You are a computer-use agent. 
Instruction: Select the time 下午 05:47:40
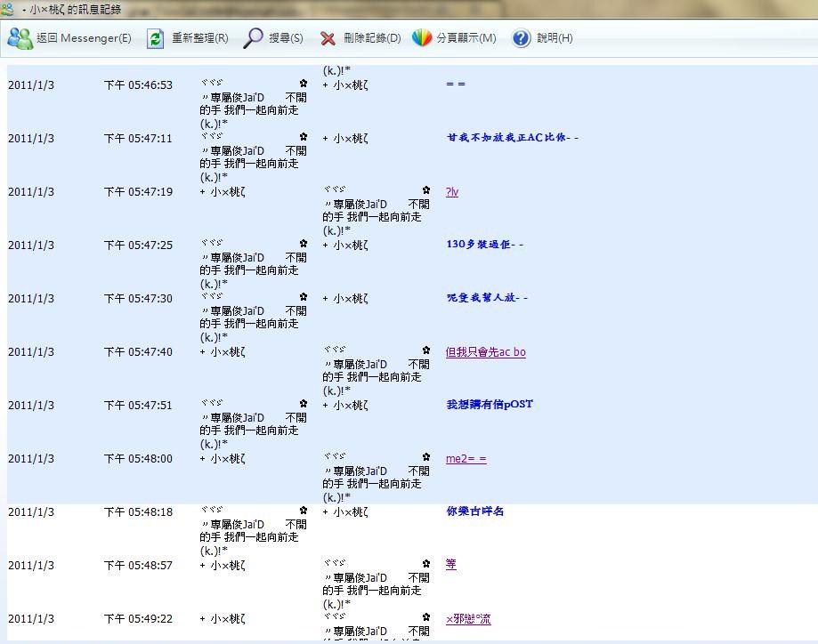coord(138,352)
